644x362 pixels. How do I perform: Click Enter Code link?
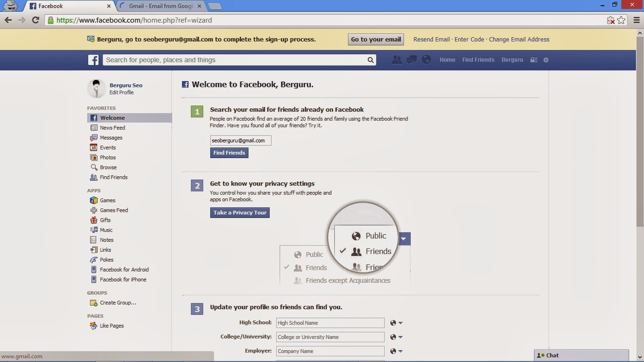469,40
